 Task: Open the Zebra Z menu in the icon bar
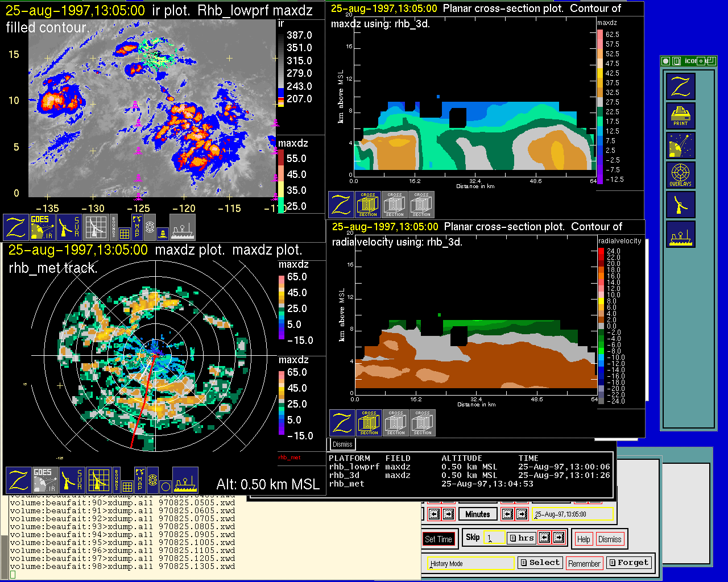click(680, 86)
